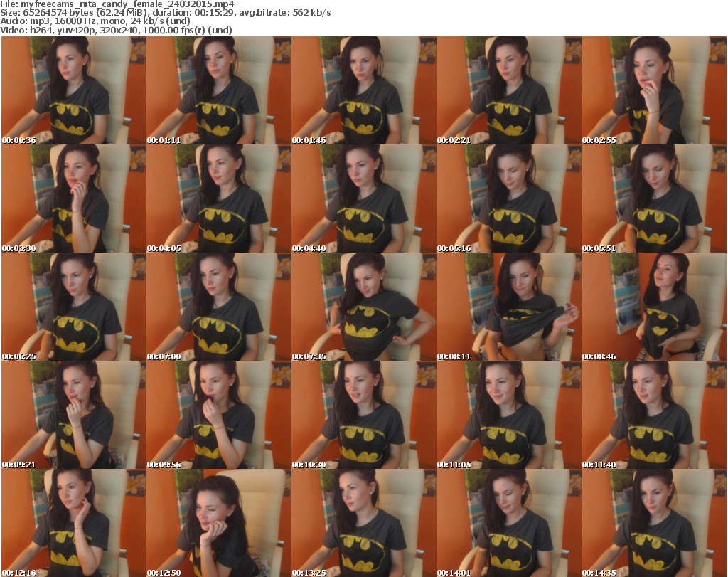The image size is (728, 577).
Task: Click the 'File:' name line in the header
Action: [x=117, y=4]
